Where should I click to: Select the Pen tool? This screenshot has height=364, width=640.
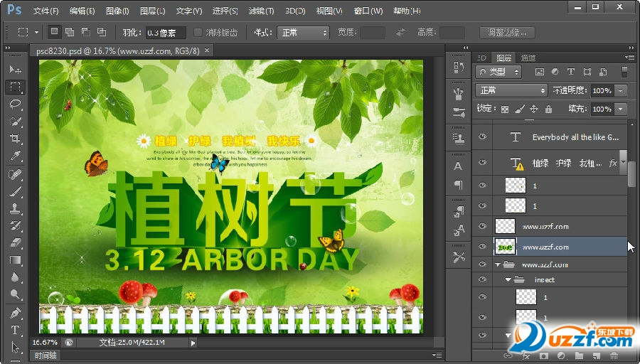15,313
